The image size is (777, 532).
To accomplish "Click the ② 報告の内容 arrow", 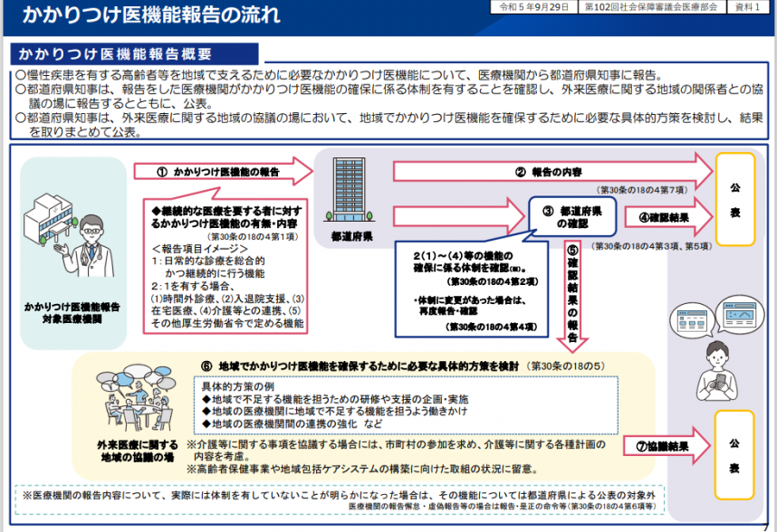I will (552, 170).
